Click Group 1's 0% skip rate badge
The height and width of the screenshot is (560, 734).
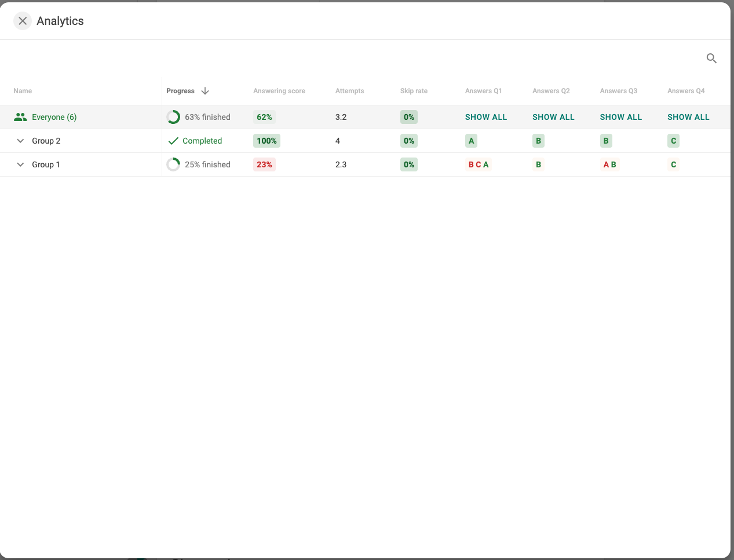(409, 164)
